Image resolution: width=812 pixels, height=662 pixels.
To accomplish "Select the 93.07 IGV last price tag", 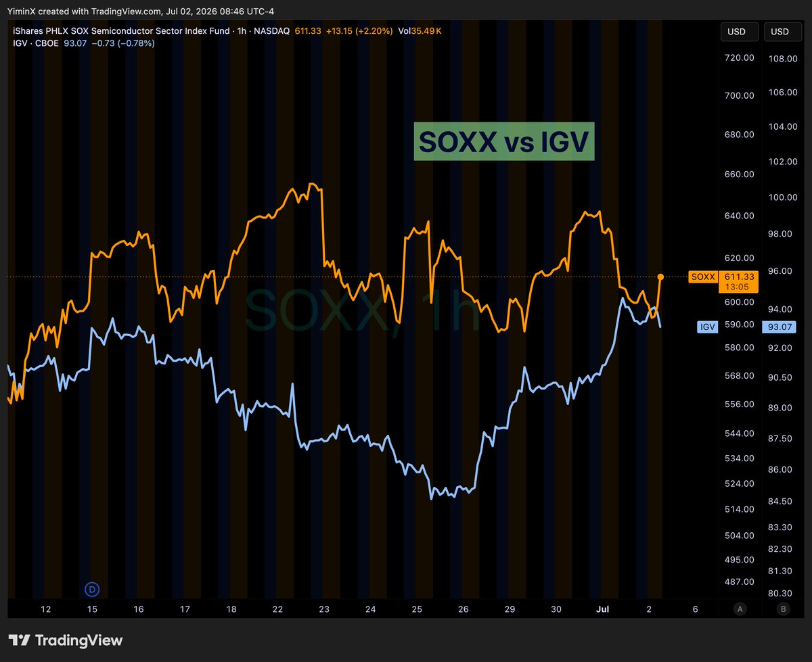I will point(780,327).
